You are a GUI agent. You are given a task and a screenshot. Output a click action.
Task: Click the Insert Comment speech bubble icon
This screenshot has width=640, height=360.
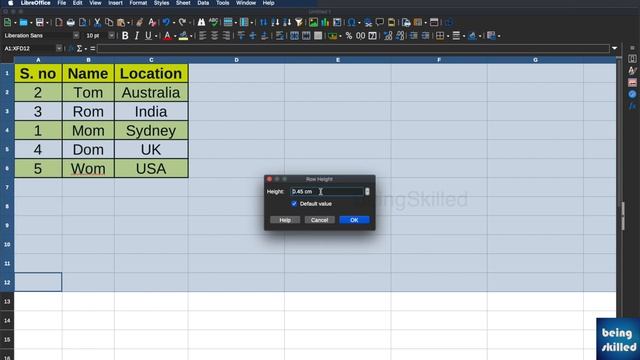pyautogui.click(x=380, y=22)
